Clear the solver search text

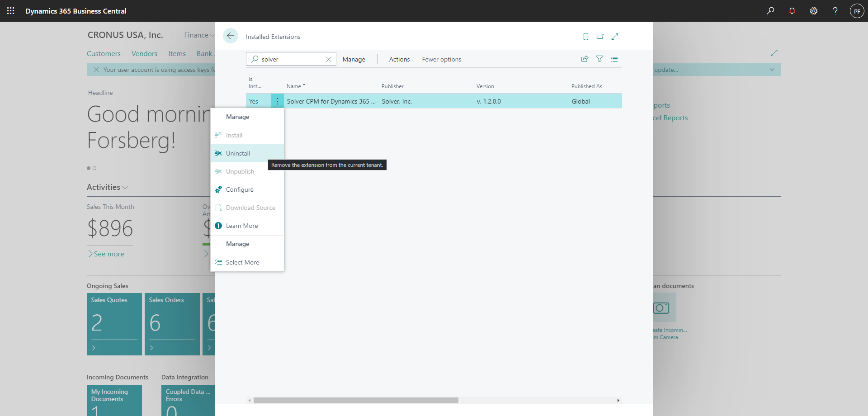coord(329,59)
